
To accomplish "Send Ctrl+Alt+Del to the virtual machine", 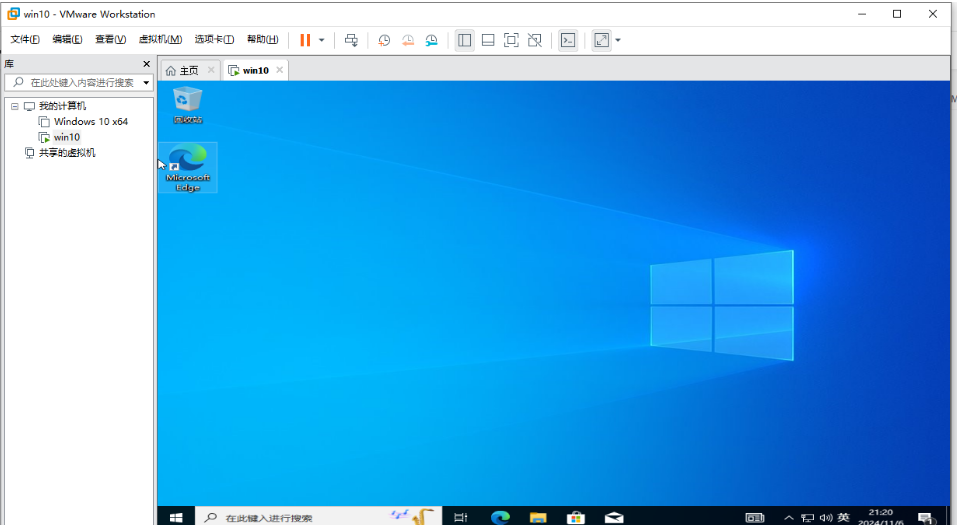I will [x=351, y=40].
